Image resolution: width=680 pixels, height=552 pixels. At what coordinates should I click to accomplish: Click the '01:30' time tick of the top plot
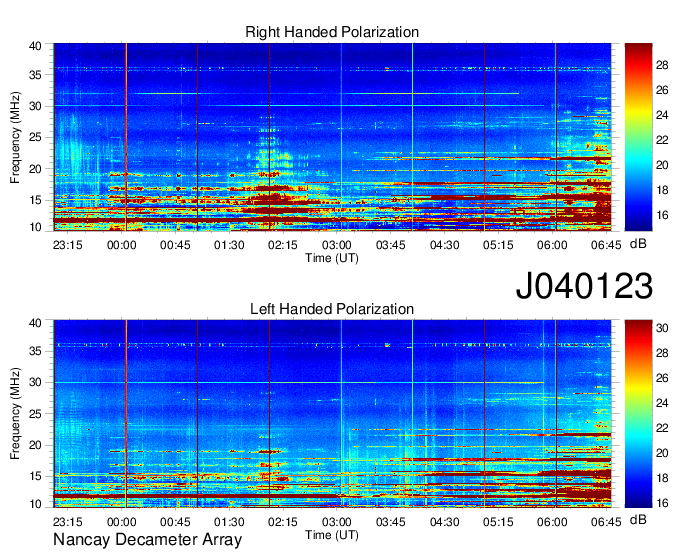pyautogui.click(x=229, y=245)
